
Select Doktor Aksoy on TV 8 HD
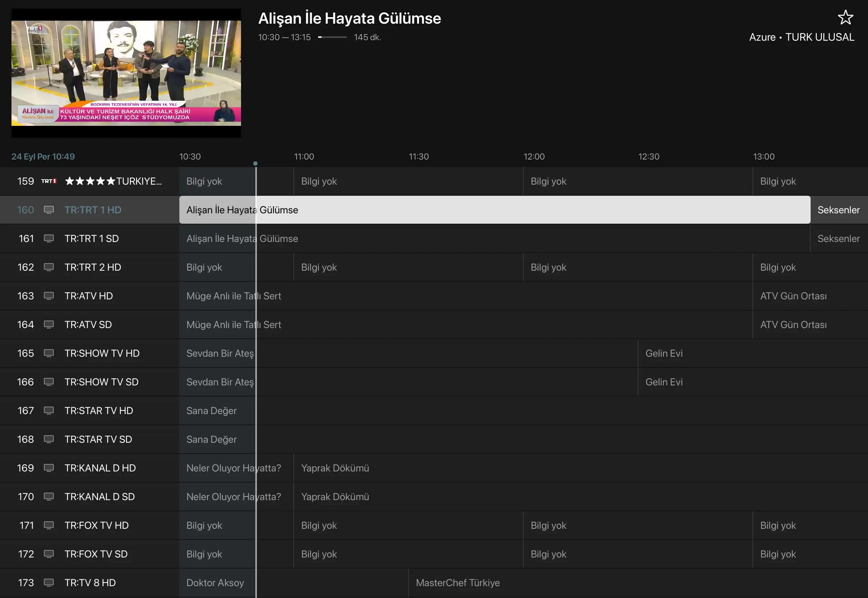tap(294, 583)
